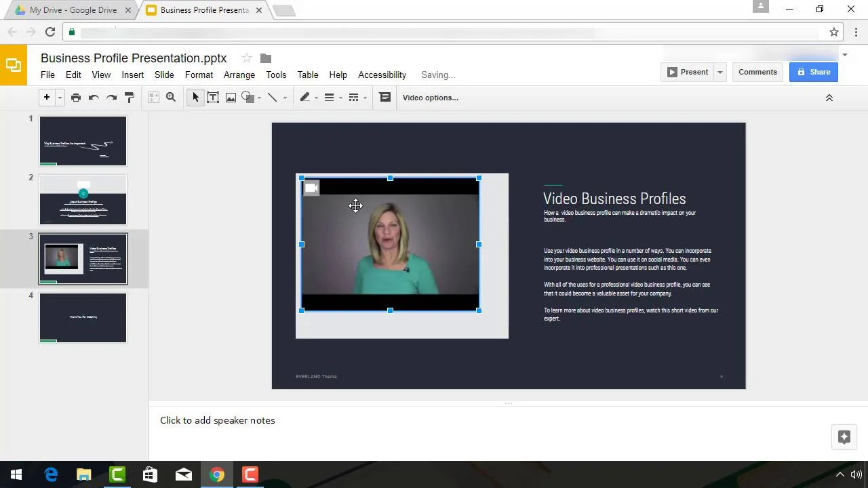Open the shape tool dropdown arrow
Viewport: 868px width, 488px height.
[260, 98]
